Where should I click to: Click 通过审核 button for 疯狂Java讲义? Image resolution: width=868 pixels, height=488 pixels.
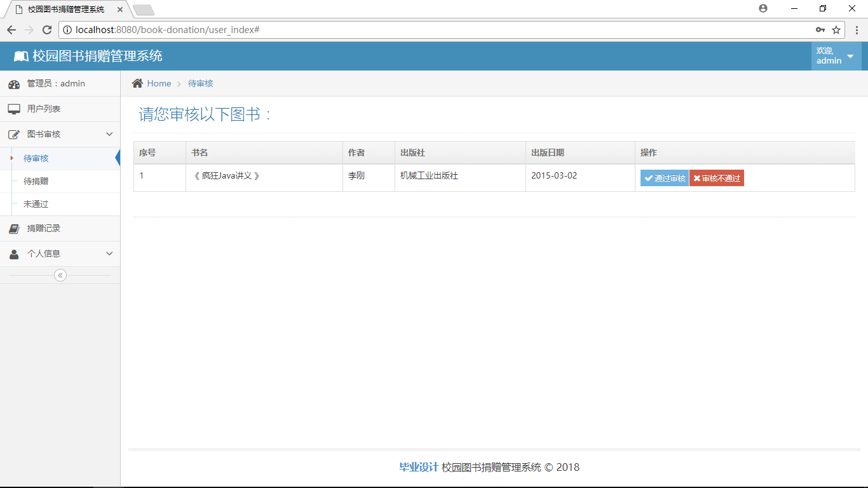coord(665,179)
